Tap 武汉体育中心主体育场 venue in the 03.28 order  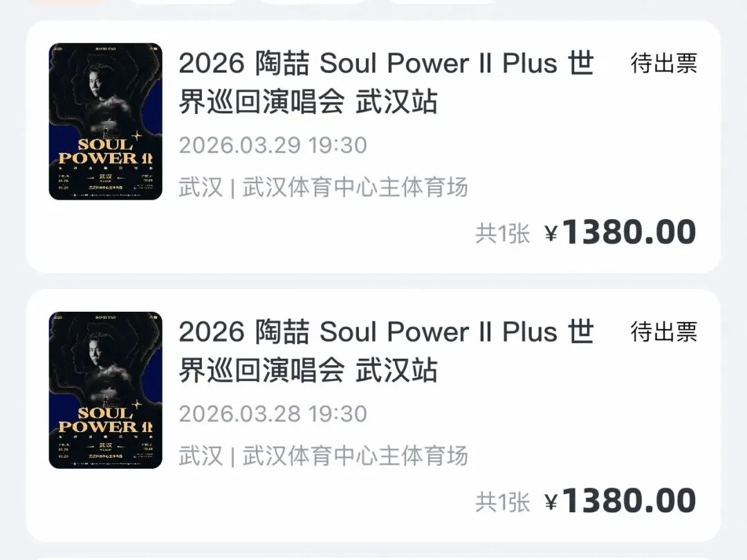pyautogui.click(x=355, y=456)
